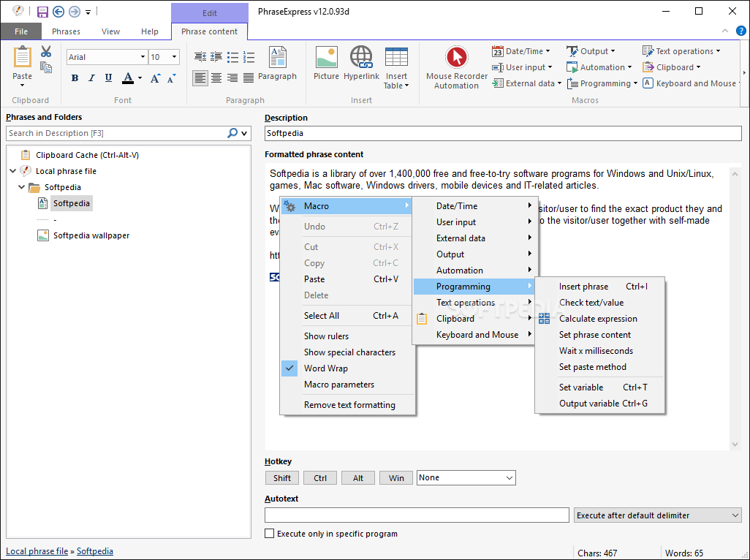Toggle the Ctrl hotkey modifier
Image resolution: width=750 pixels, height=560 pixels.
coord(320,477)
